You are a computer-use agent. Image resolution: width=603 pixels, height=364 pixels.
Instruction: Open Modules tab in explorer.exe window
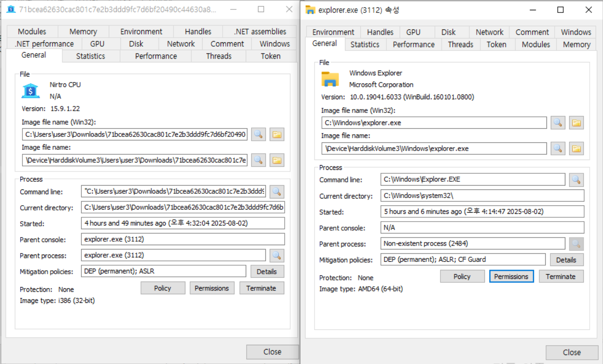(536, 44)
